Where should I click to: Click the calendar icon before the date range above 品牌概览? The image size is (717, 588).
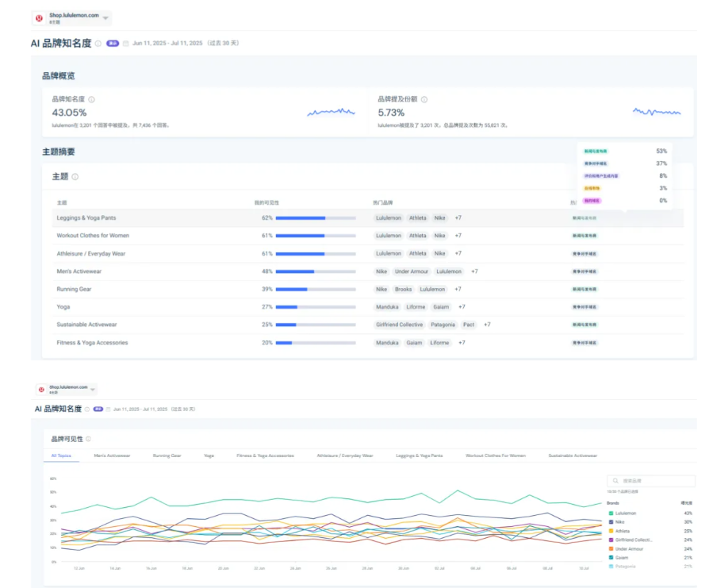point(126,44)
